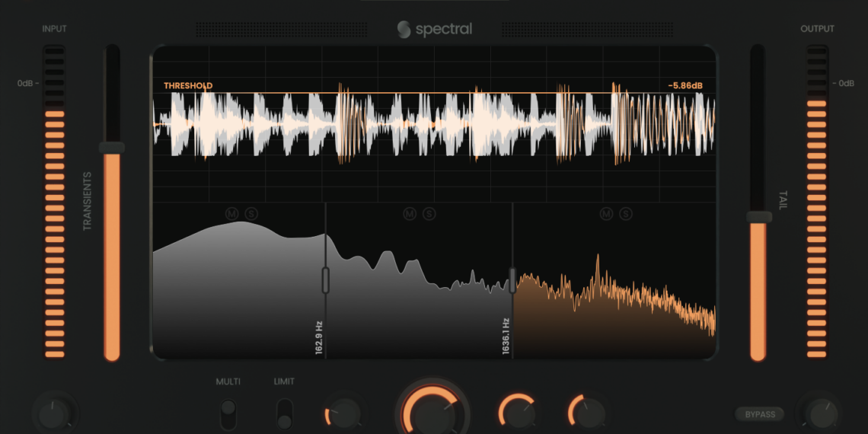
Task: Click the Spectral logo icon
Action: click(404, 30)
